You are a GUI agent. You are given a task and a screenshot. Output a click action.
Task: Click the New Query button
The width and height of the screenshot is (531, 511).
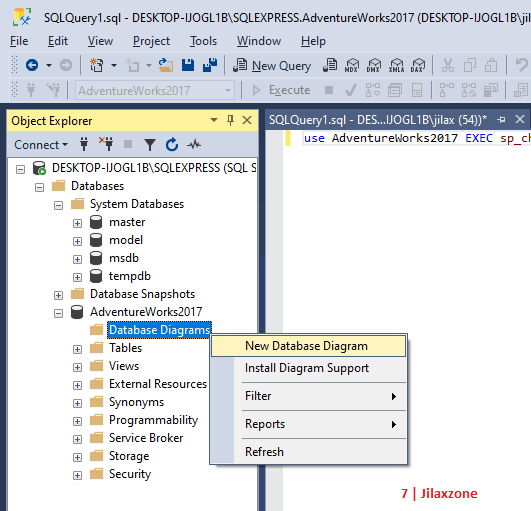click(x=272, y=65)
